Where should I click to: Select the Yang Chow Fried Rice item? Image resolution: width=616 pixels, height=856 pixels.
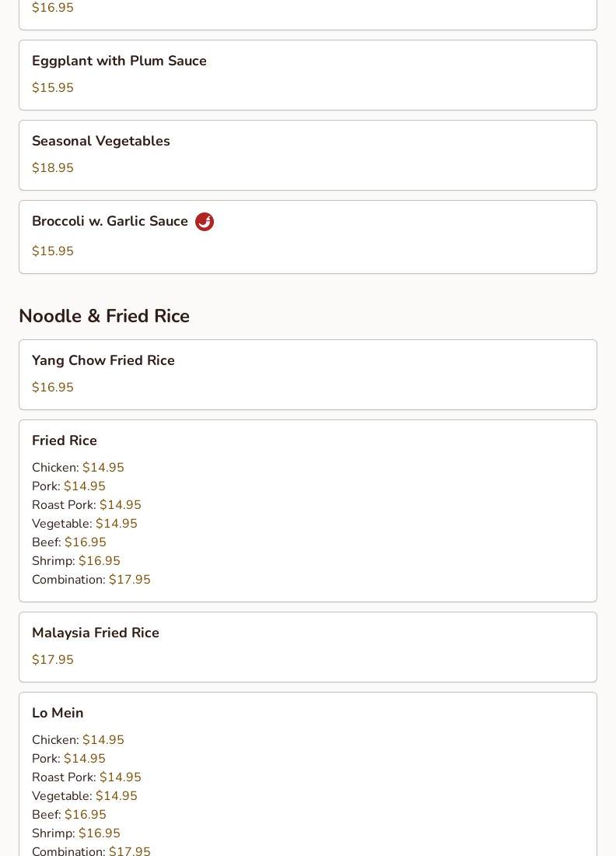click(x=103, y=360)
